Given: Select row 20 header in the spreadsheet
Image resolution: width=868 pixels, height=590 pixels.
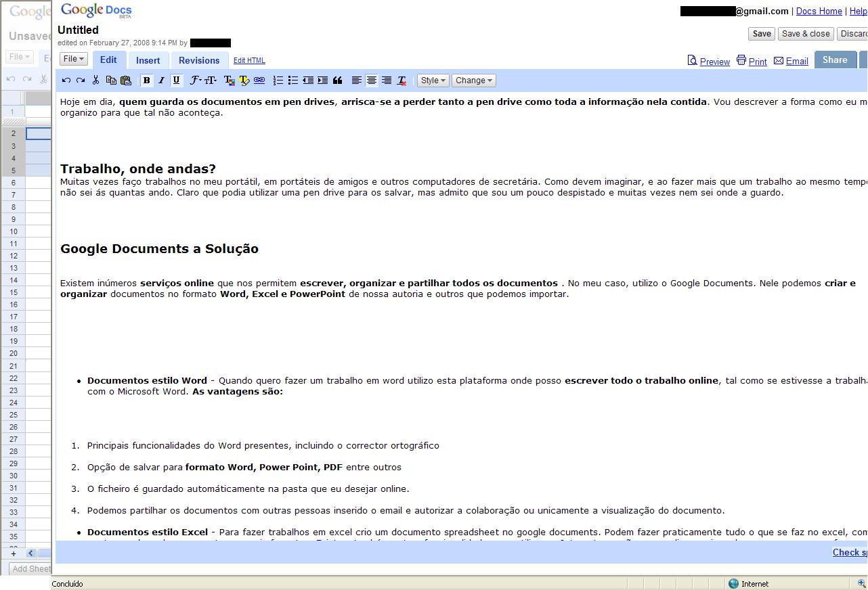Looking at the screenshot, I should click(14, 353).
